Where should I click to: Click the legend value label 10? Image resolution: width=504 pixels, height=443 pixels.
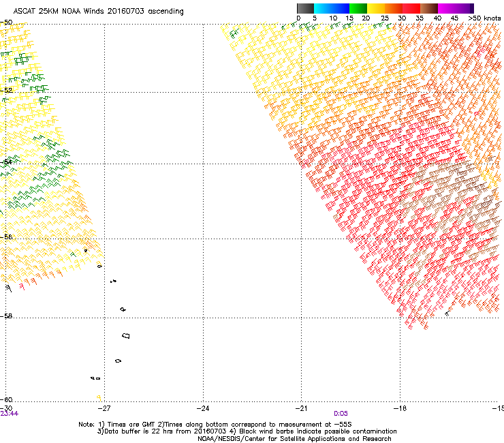333,18
